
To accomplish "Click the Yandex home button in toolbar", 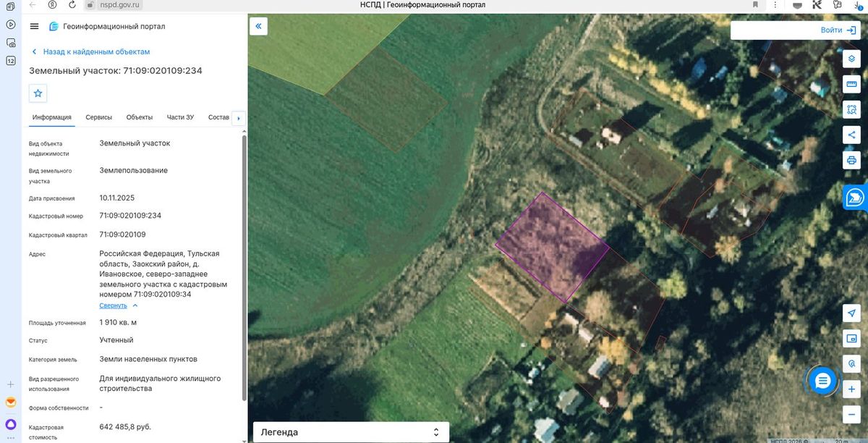I will tap(53, 4).
